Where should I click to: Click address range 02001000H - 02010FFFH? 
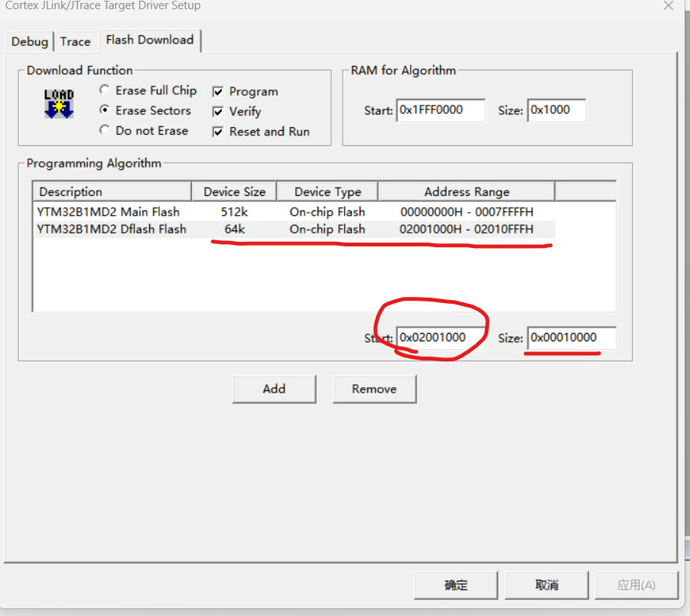coord(467,229)
